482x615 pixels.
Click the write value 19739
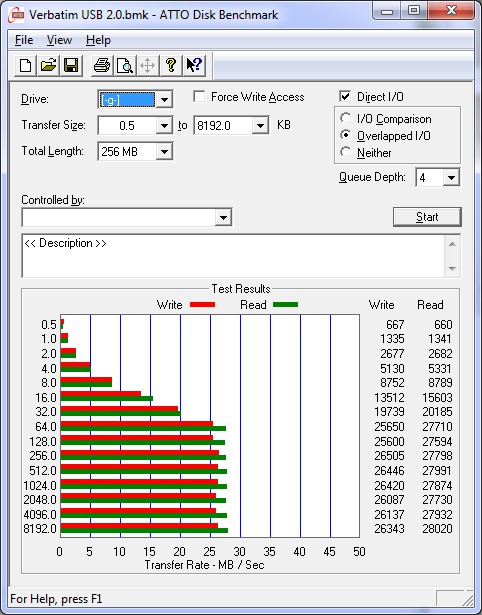pos(389,412)
